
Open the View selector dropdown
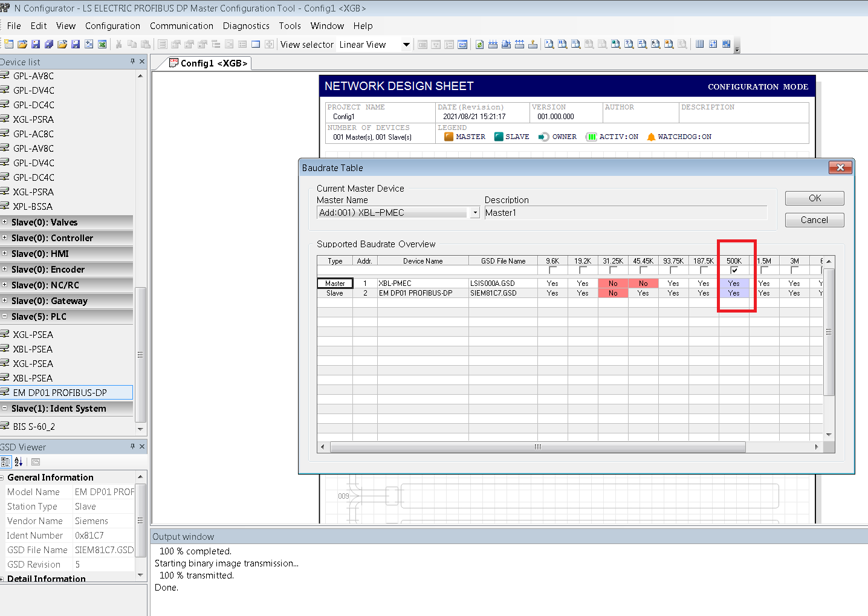[x=406, y=45]
